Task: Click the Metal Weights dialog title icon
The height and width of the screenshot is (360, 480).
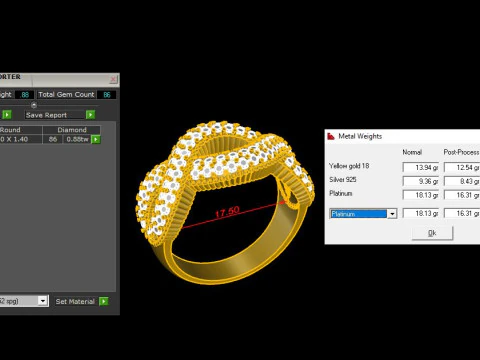Action: click(331, 136)
